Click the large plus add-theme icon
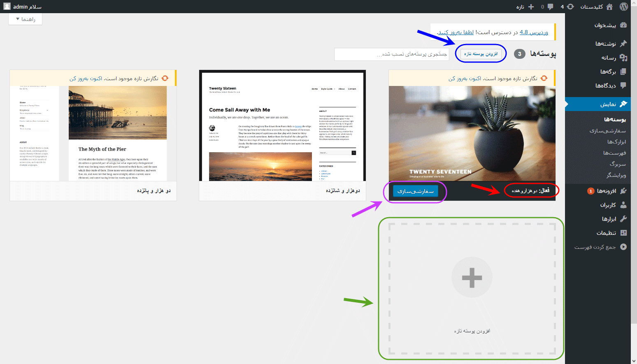The width and height of the screenshot is (637, 364). (x=472, y=278)
